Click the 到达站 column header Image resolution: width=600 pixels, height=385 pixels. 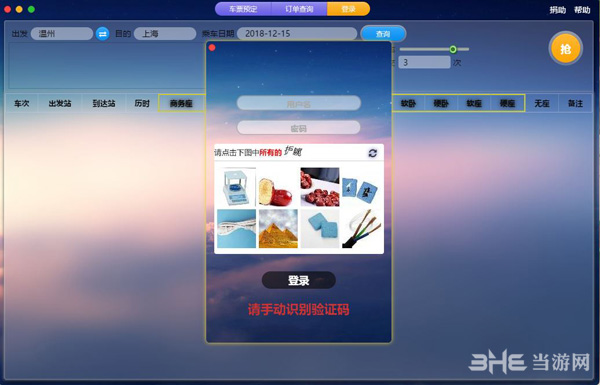[104, 103]
